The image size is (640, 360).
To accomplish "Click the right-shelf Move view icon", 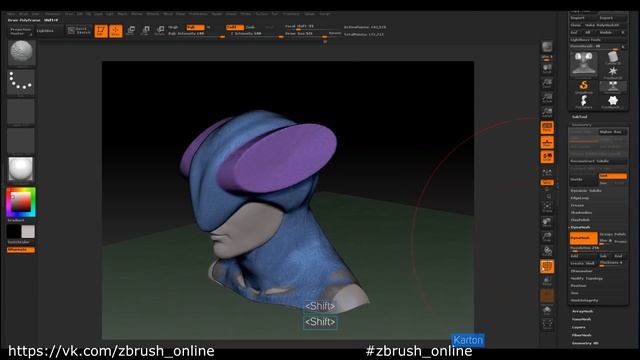I will pyautogui.click(x=547, y=222).
